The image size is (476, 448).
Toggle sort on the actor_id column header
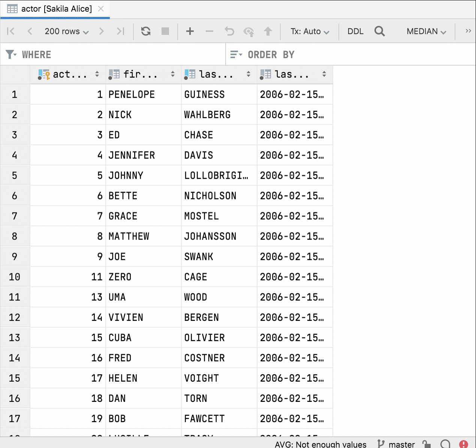(97, 74)
